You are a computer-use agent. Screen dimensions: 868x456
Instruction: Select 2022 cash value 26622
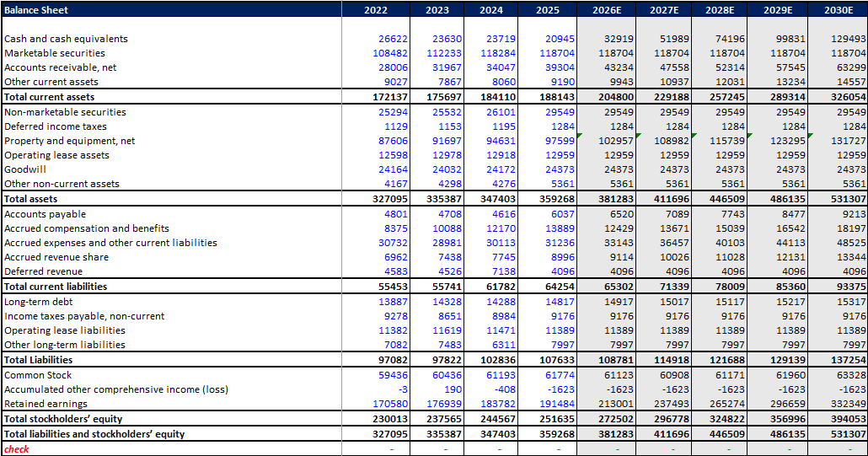pos(393,39)
